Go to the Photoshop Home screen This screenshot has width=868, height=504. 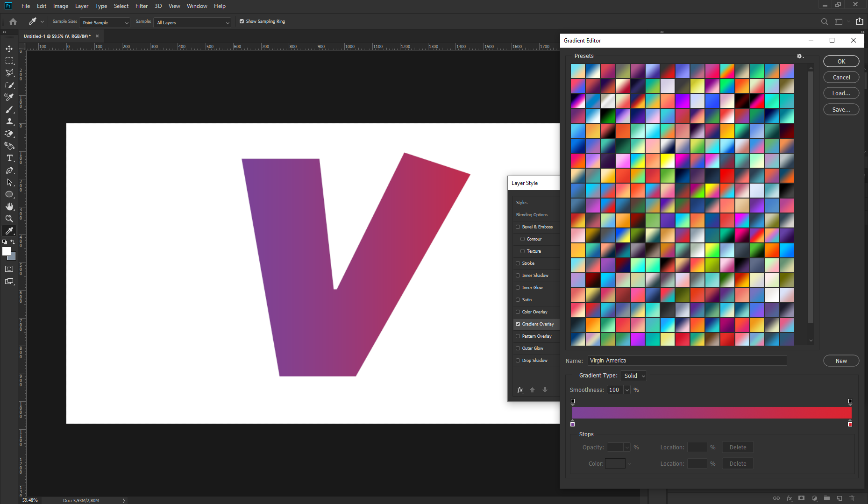(x=13, y=21)
